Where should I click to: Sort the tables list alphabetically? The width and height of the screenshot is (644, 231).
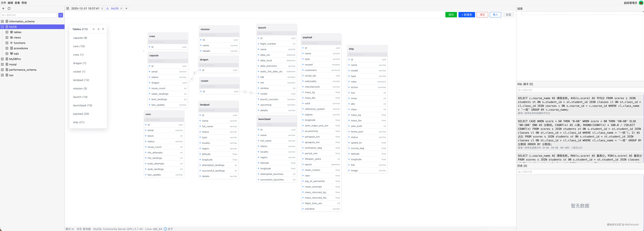(x=99, y=29)
